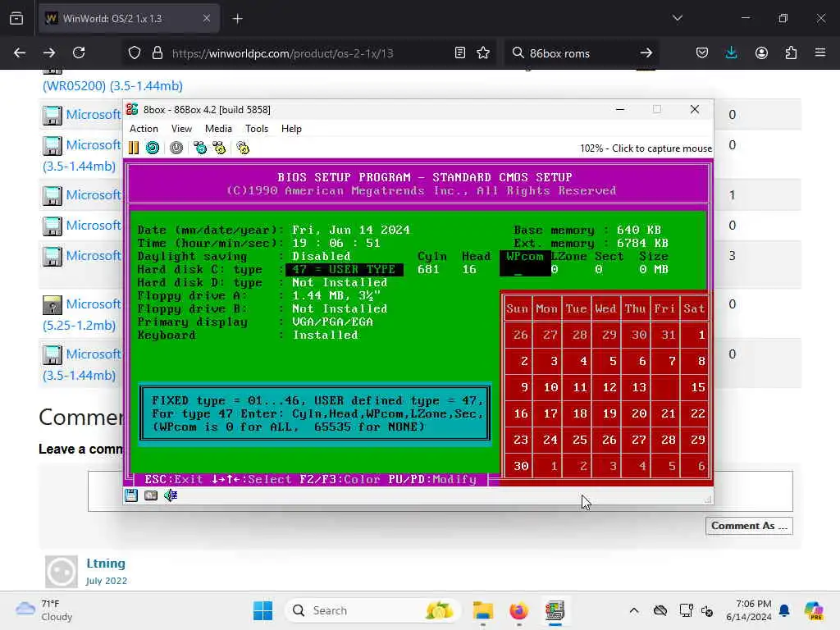Open a new Firefox tab

[238, 19]
